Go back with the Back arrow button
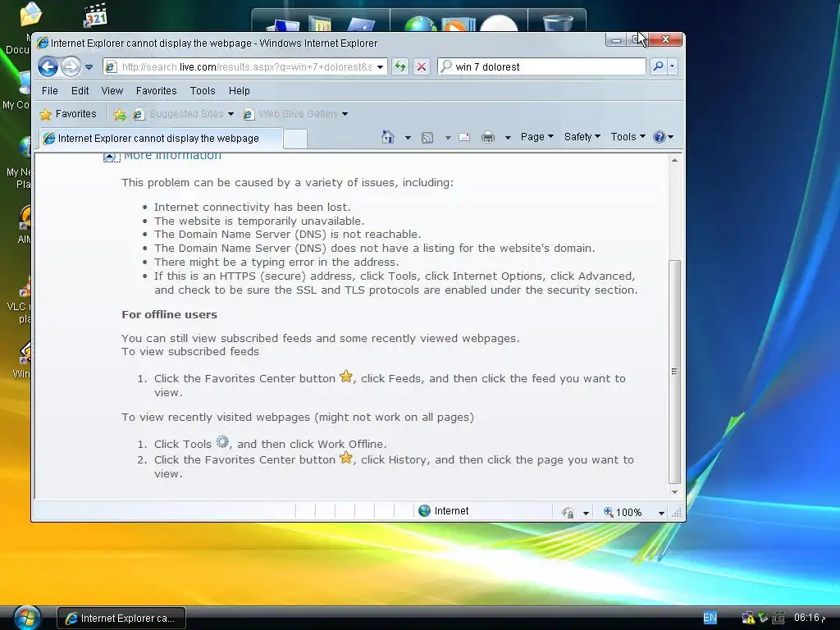 click(48, 67)
